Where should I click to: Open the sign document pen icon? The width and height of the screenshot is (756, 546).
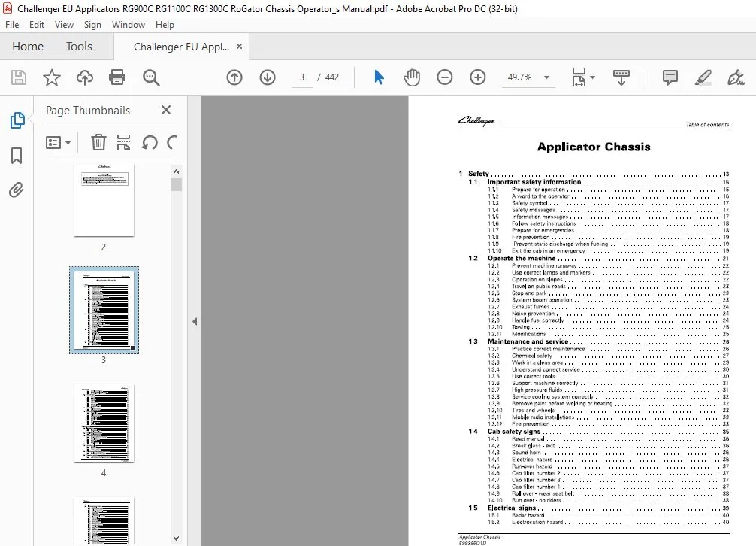click(736, 77)
